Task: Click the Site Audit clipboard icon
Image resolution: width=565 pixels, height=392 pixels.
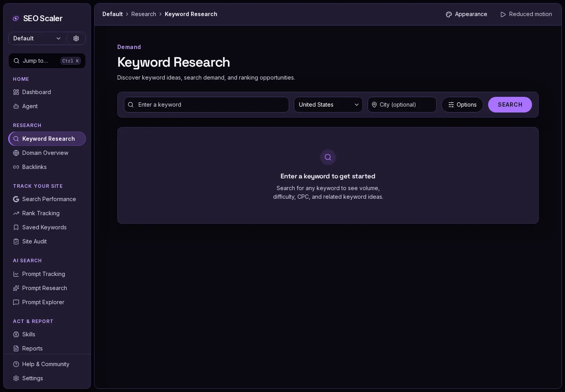Action: (x=16, y=241)
